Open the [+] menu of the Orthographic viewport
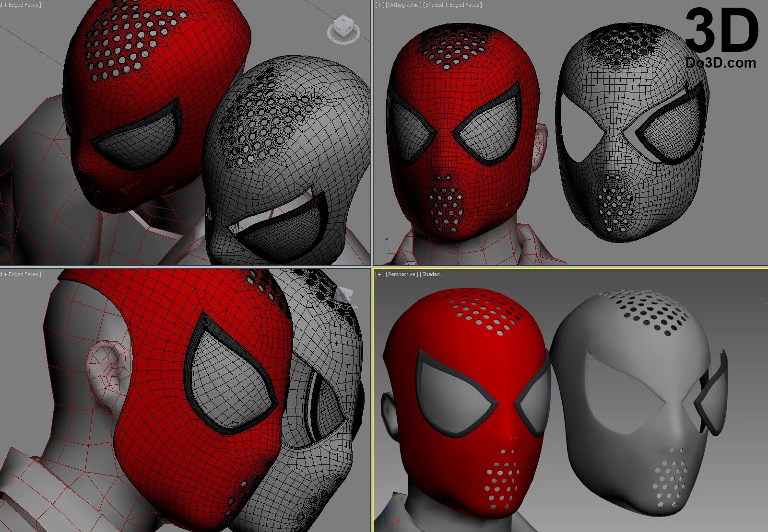Image resolution: width=768 pixels, height=532 pixels. [x=379, y=5]
